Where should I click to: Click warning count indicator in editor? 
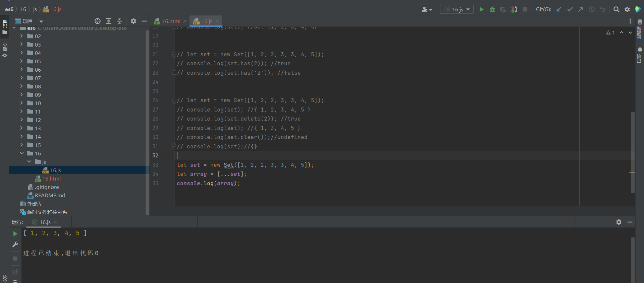tap(610, 32)
